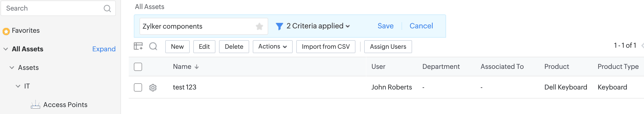This screenshot has width=644, height=114.
Task: Open the 2 Criteria applied dropdown
Action: [x=318, y=26]
